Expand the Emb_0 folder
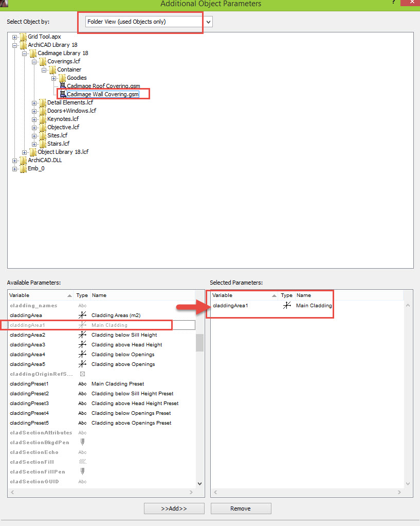 [x=14, y=169]
